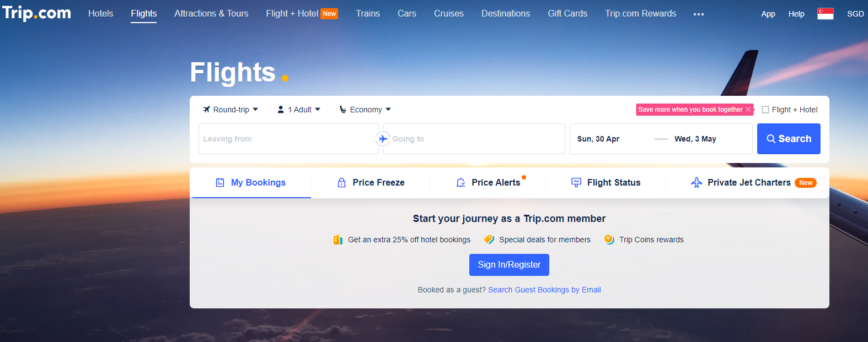Click the Price Freeze lock icon
Screen dimensions: 868x342
click(x=341, y=183)
